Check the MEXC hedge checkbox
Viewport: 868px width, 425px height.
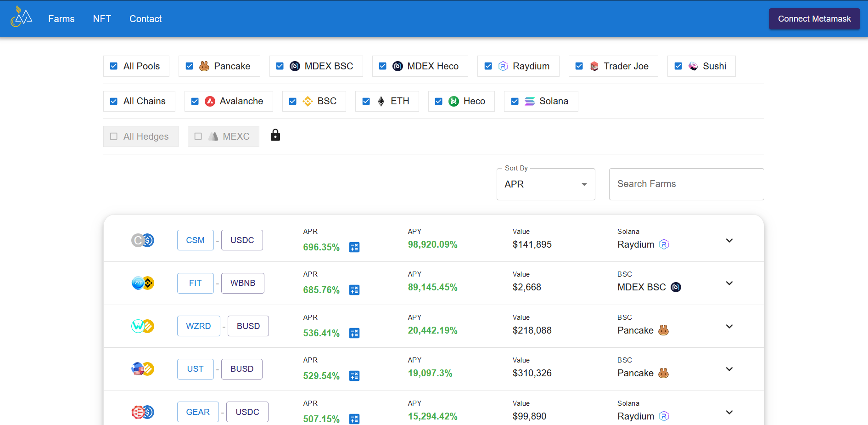pyautogui.click(x=198, y=136)
